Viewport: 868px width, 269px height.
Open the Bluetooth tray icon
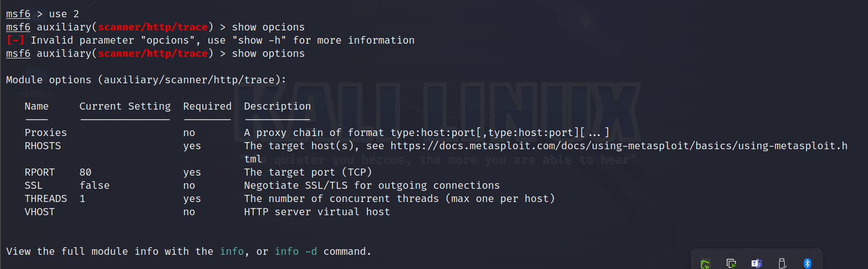[807, 263]
